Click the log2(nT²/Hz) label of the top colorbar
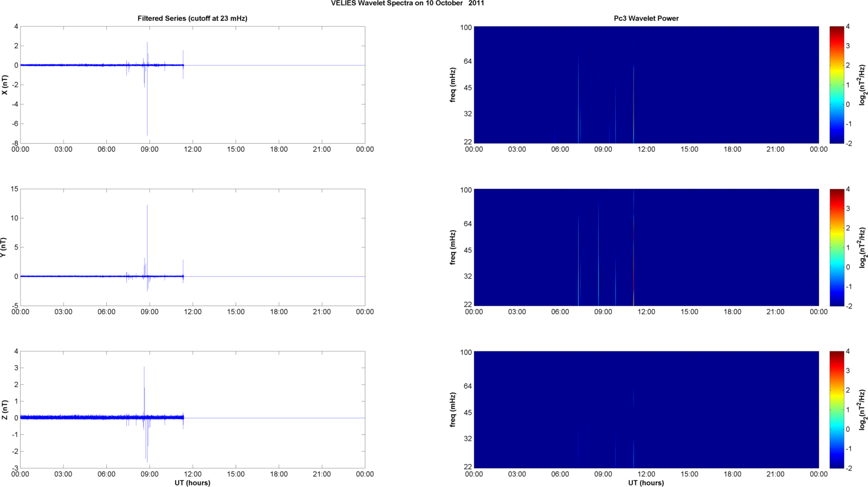The width and height of the screenshot is (868, 487). (x=862, y=85)
